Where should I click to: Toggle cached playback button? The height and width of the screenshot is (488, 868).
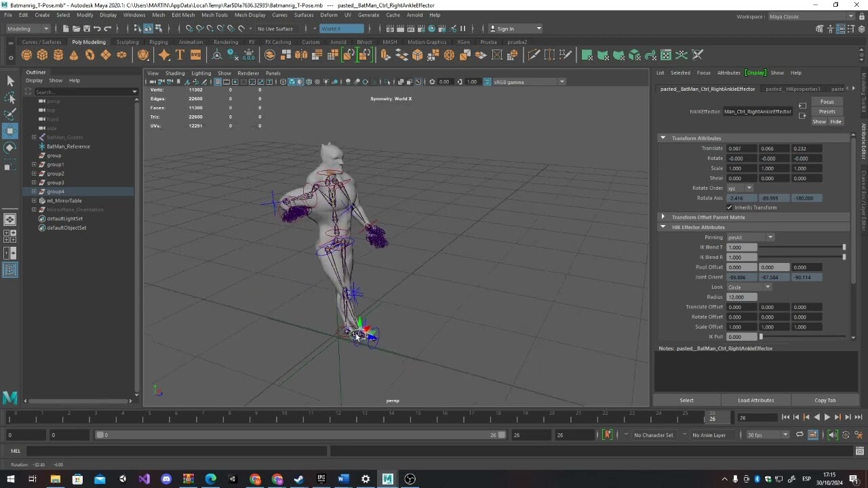812,434
